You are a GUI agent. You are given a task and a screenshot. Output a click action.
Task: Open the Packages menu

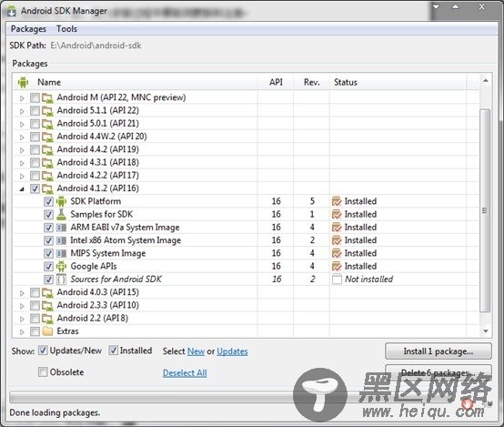(28, 29)
